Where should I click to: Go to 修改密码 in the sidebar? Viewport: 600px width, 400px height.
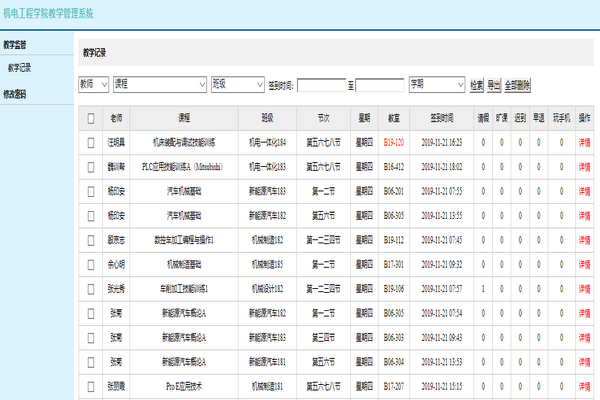(x=16, y=94)
